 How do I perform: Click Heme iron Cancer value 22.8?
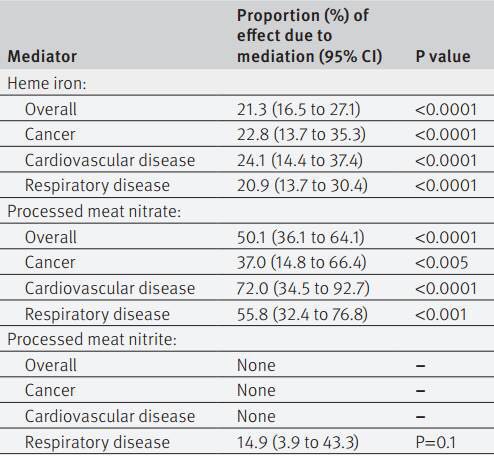[x=301, y=134]
